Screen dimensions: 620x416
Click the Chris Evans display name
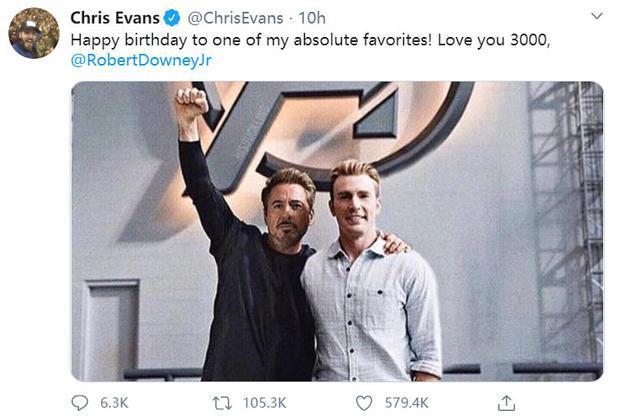(114, 18)
